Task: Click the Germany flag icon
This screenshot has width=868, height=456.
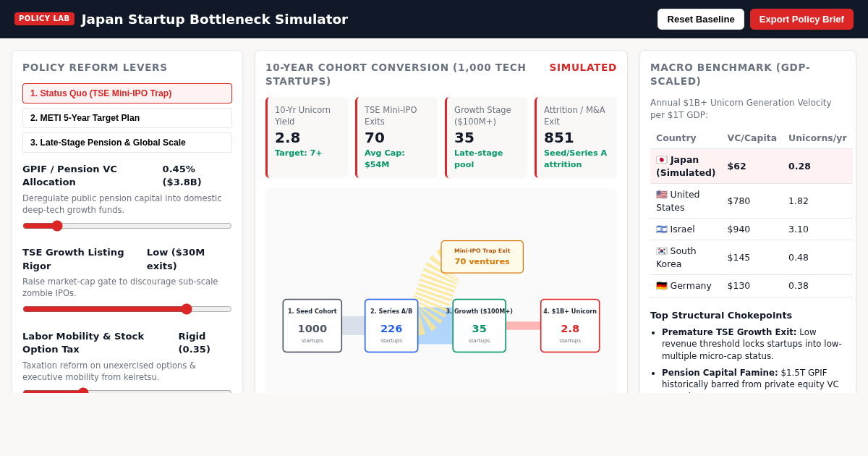Action: pos(661,286)
